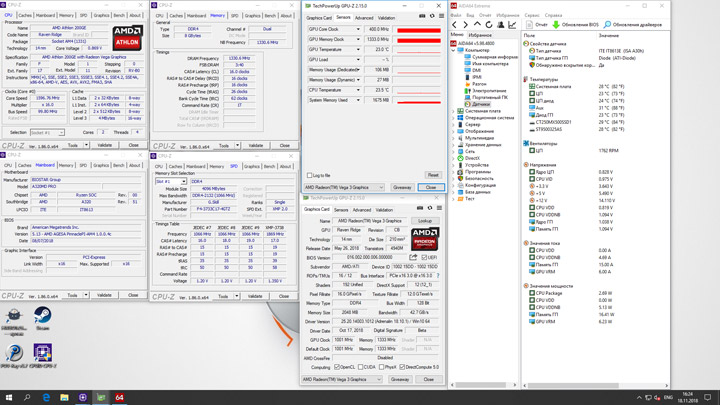Viewport: 720px width, 405px height.
Task: Switch to Избранное tab in AIDA64
Action: tap(480, 35)
